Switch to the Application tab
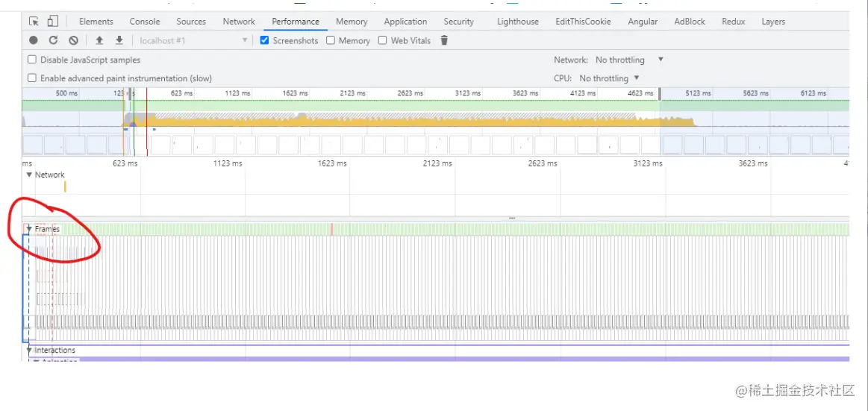The height and width of the screenshot is (411, 868). click(405, 22)
